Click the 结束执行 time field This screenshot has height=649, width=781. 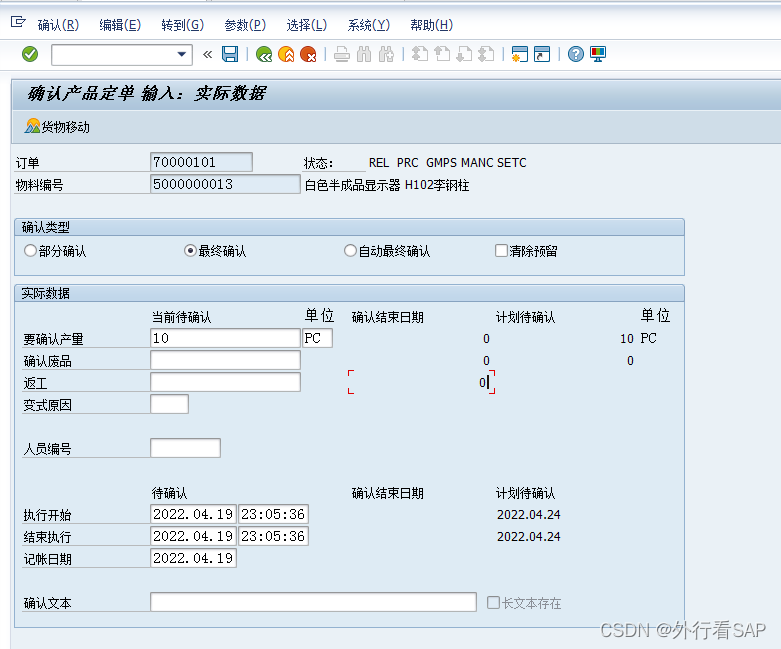273,536
